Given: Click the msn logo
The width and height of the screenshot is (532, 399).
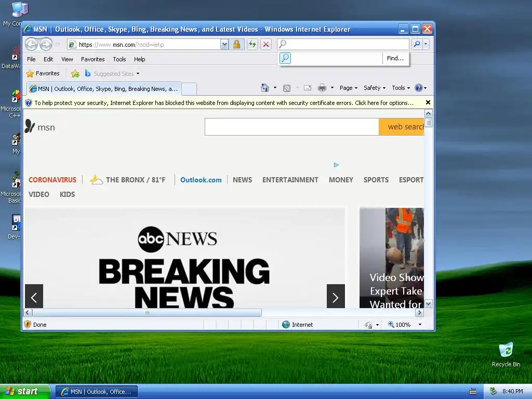Looking at the screenshot, I should (39, 127).
